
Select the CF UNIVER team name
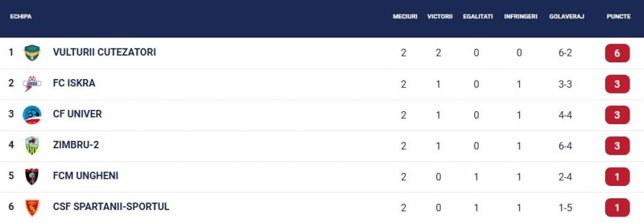tap(77, 114)
